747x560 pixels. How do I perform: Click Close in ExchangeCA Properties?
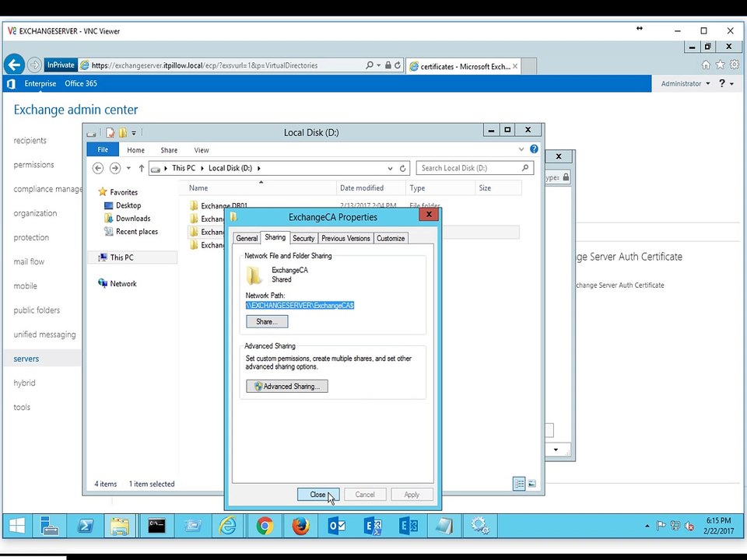click(317, 495)
